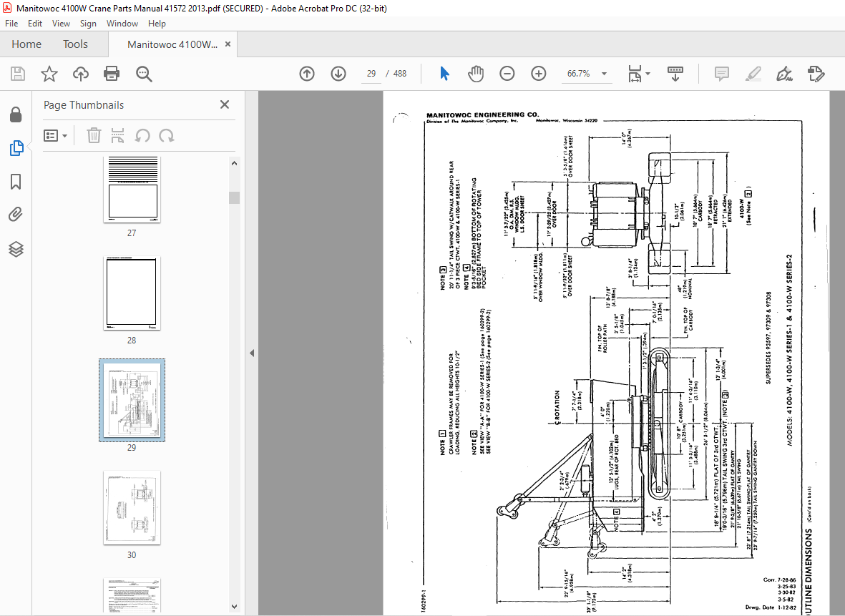
Task: Open the Edit menu
Action: (x=35, y=24)
